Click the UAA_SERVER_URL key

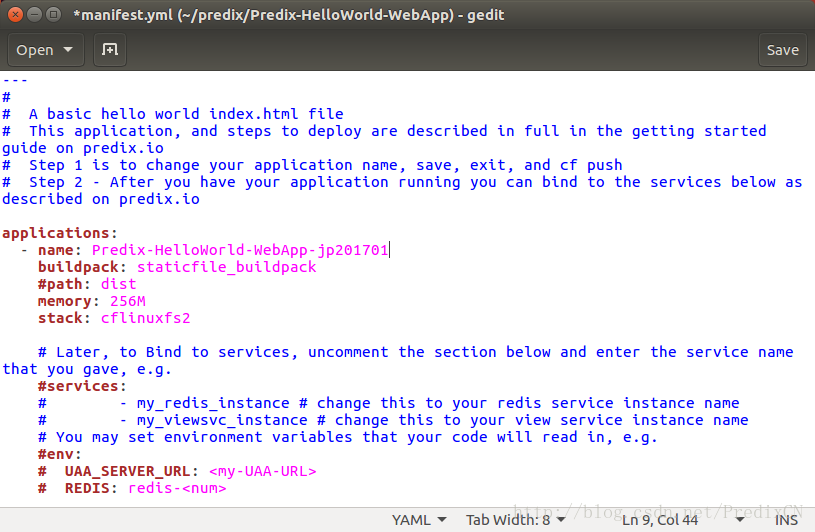tap(127, 471)
